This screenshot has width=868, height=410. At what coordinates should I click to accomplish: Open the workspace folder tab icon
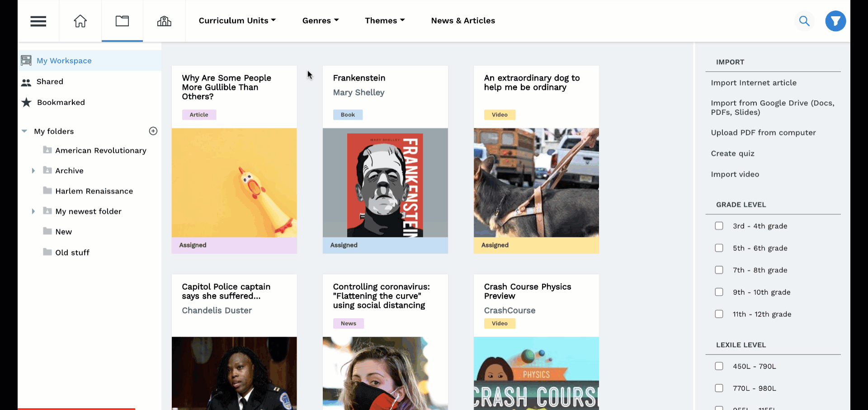tap(122, 21)
